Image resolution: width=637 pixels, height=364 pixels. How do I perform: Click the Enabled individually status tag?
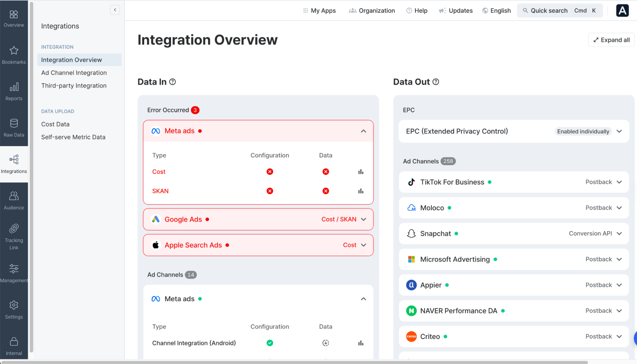click(583, 131)
